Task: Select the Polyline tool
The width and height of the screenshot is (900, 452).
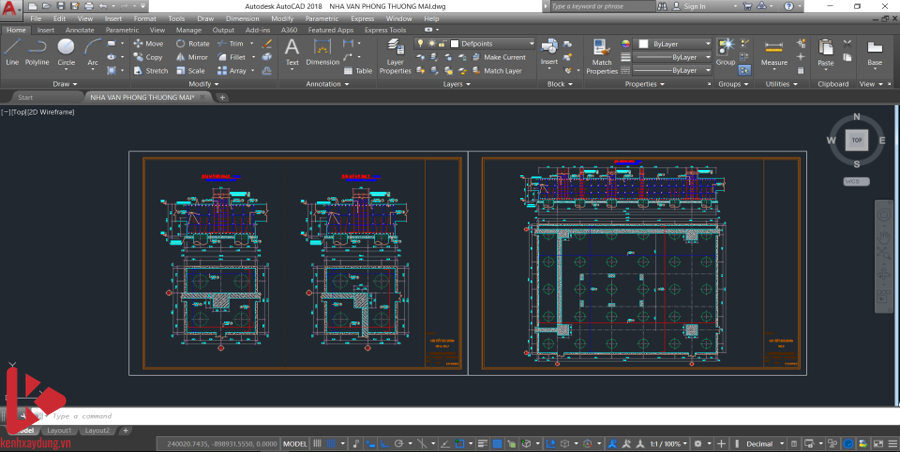Action: pos(37,50)
